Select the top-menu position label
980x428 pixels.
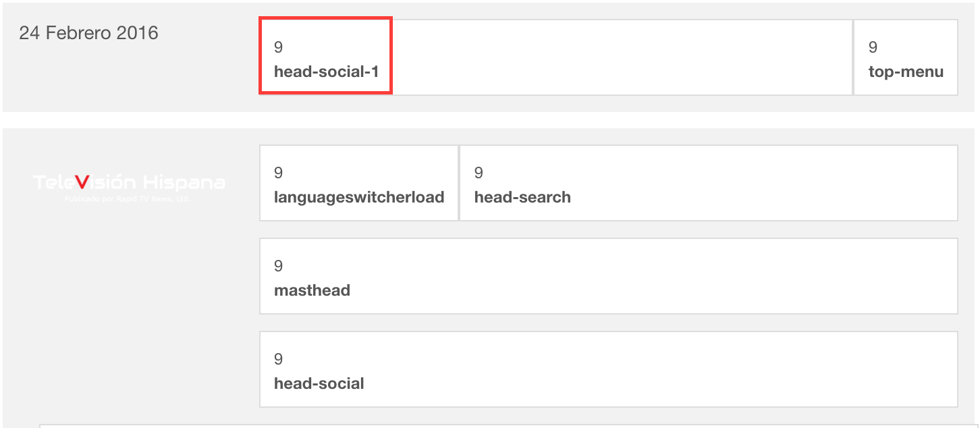tap(906, 72)
